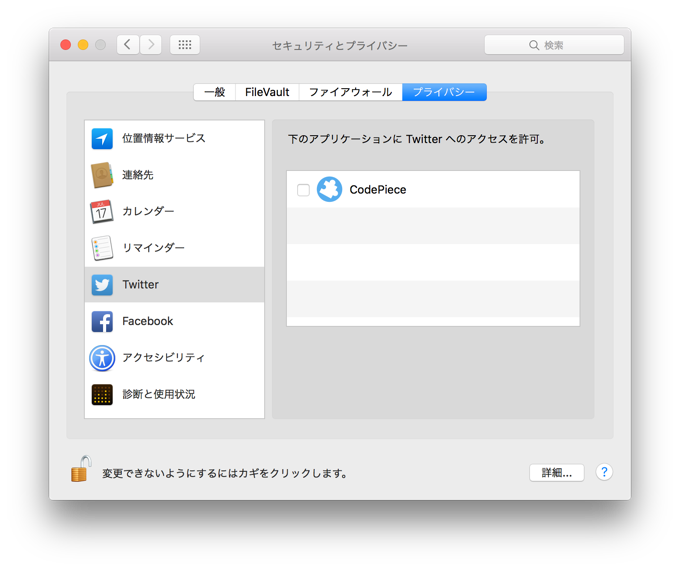Click the padlock to prevent changes

[81, 469]
